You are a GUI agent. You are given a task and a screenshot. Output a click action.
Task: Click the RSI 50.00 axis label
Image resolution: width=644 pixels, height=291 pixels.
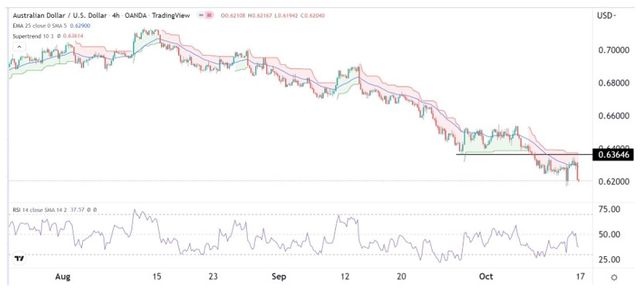point(609,235)
